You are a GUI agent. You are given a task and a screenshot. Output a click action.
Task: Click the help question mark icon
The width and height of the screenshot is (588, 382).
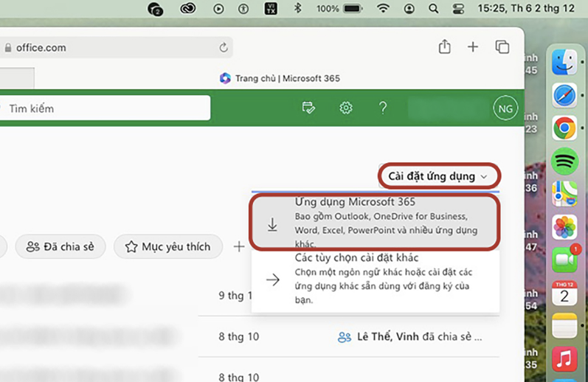click(382, 108)
